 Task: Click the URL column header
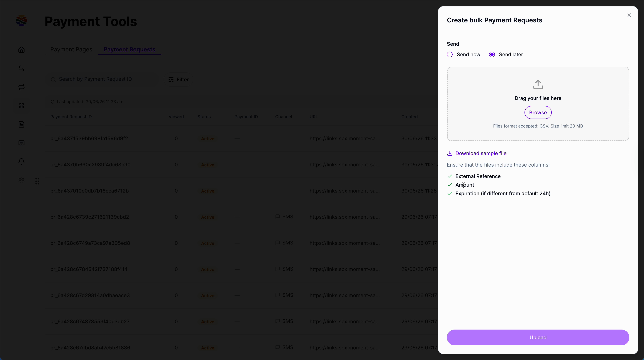pos(313,117)
